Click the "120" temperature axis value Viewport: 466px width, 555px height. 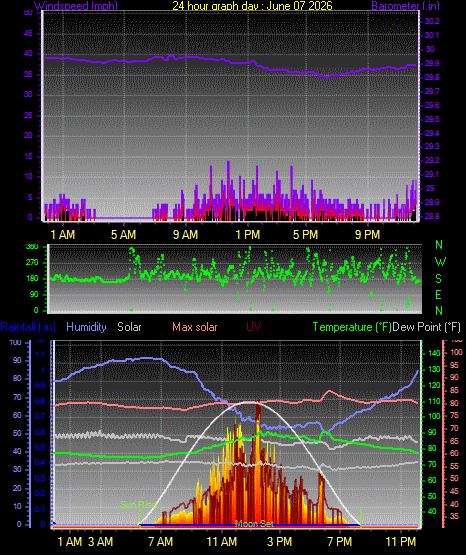434,385
